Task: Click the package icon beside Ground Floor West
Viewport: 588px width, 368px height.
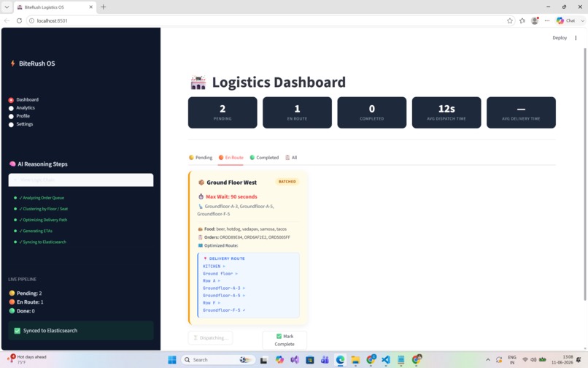Action: coord(201,183)
